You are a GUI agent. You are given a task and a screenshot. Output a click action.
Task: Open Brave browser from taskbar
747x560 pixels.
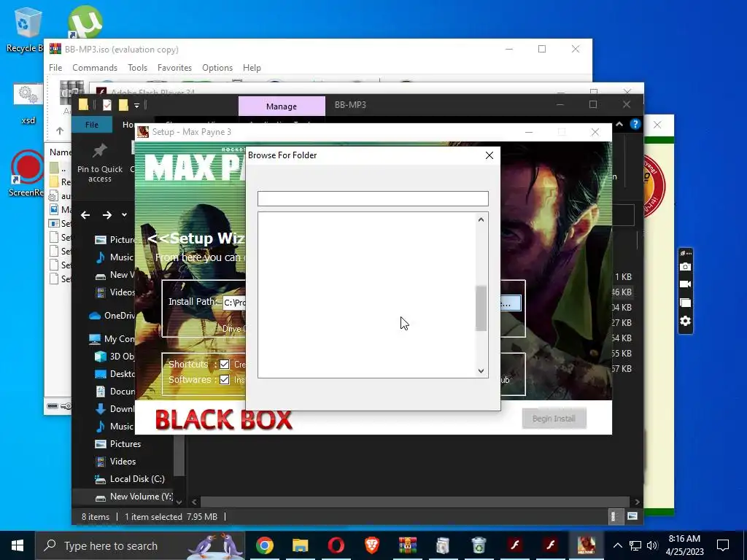[372, 545]
